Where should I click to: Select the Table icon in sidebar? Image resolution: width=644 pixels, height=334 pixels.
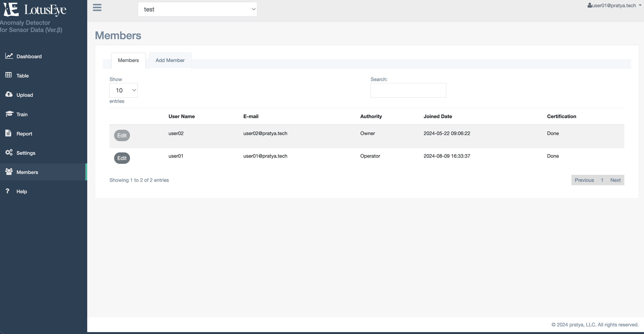click(x=8, y=75)
